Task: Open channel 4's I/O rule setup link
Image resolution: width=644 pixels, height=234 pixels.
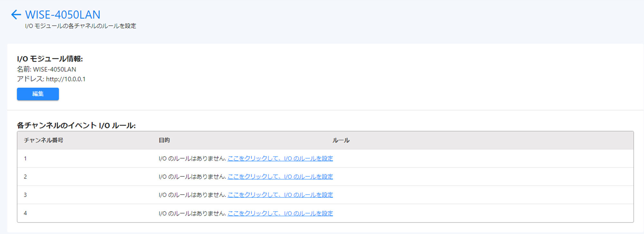Action: point(280,213)
